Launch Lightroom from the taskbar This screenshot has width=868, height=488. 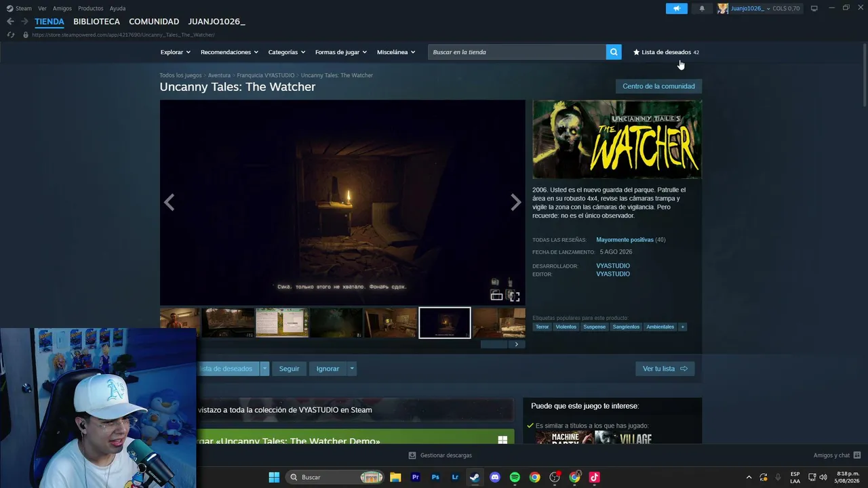tap(455, 477)
